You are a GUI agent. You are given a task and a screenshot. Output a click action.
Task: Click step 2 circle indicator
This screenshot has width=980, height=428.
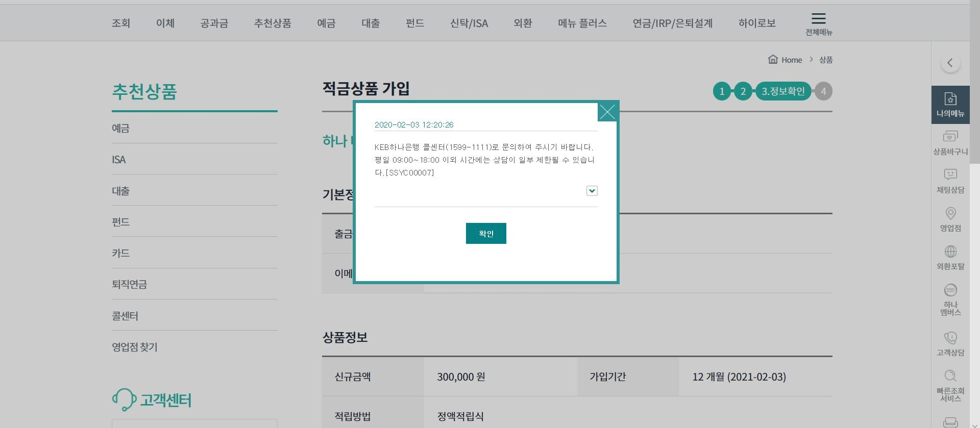[743, 91]
